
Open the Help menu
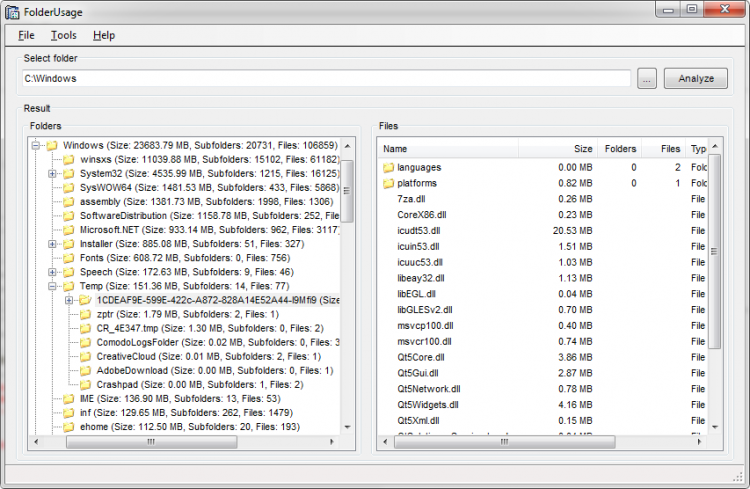pos(104,35)
